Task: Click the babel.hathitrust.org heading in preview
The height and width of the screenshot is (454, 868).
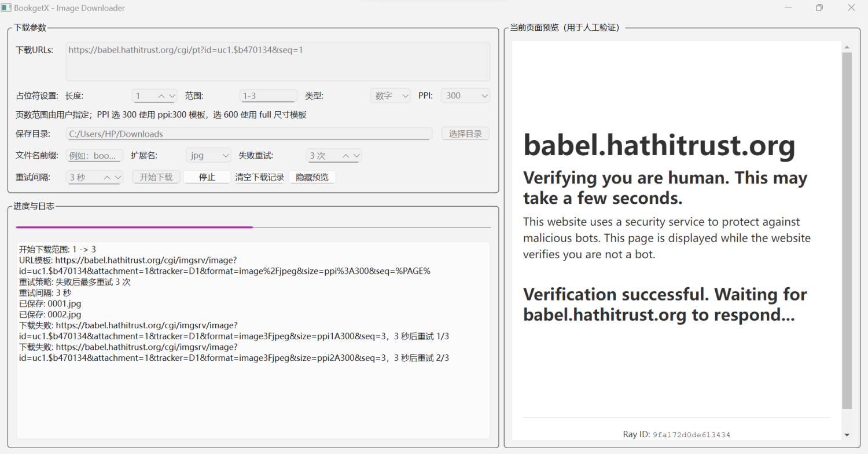Action: 659,145
